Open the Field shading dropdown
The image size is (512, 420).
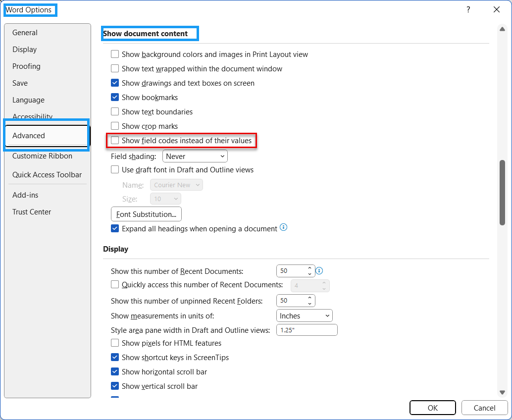(195, 157)
